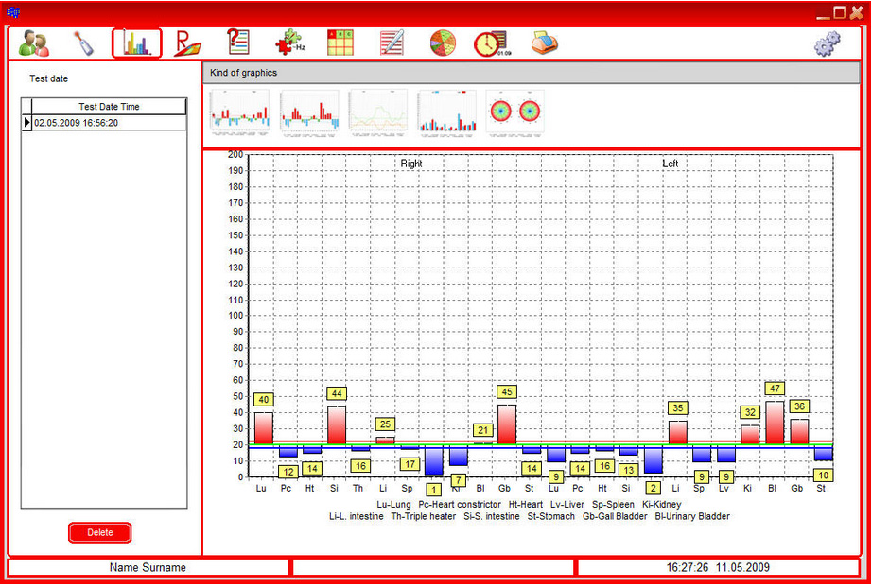Select the first bar graph thumbnail
The image size is (872, 588).
[239, 112]
